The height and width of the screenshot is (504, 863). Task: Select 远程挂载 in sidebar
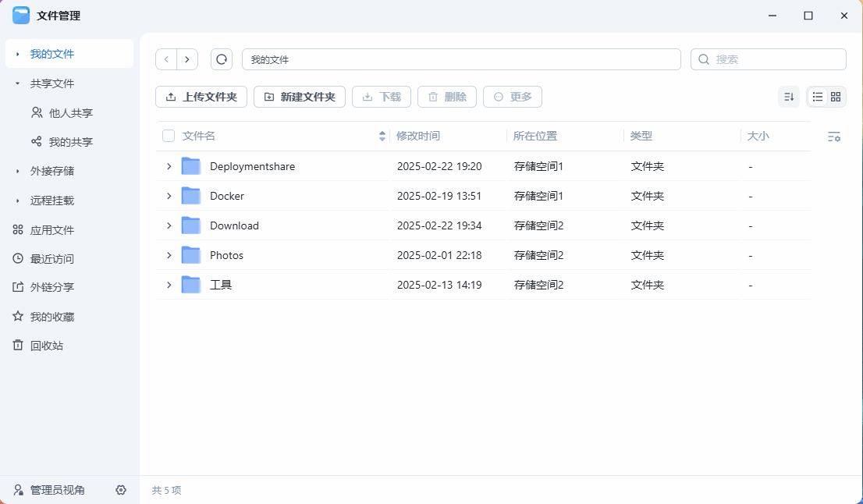point(51,201)
